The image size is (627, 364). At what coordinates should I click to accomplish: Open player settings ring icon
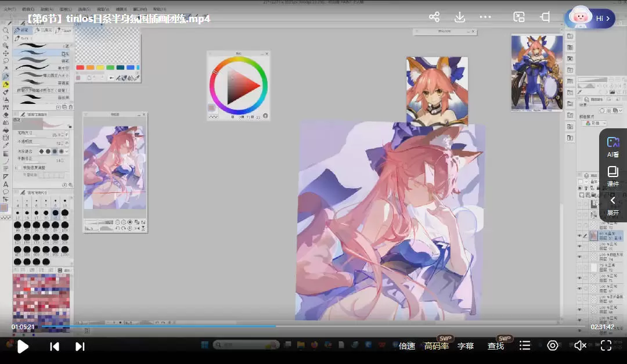[553, 345]
